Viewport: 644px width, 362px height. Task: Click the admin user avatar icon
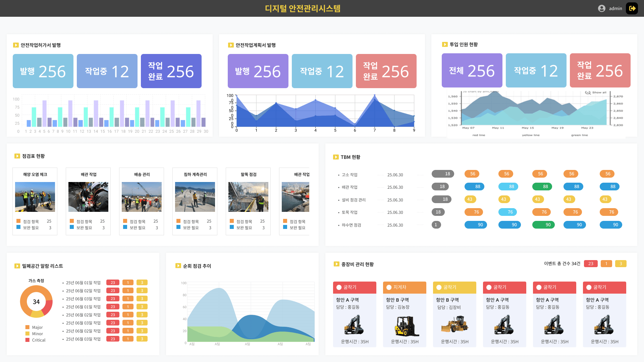pyautogui.click(x=602, y=8)
